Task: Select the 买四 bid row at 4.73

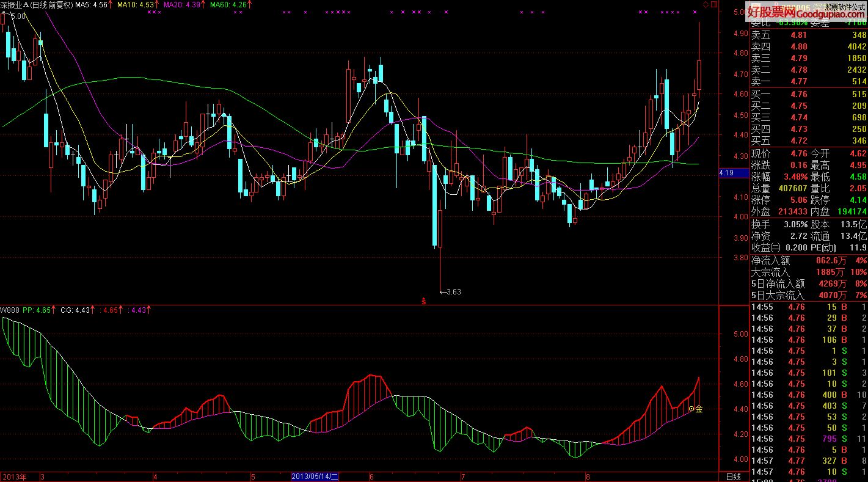Action: click(x=809, y=129)
